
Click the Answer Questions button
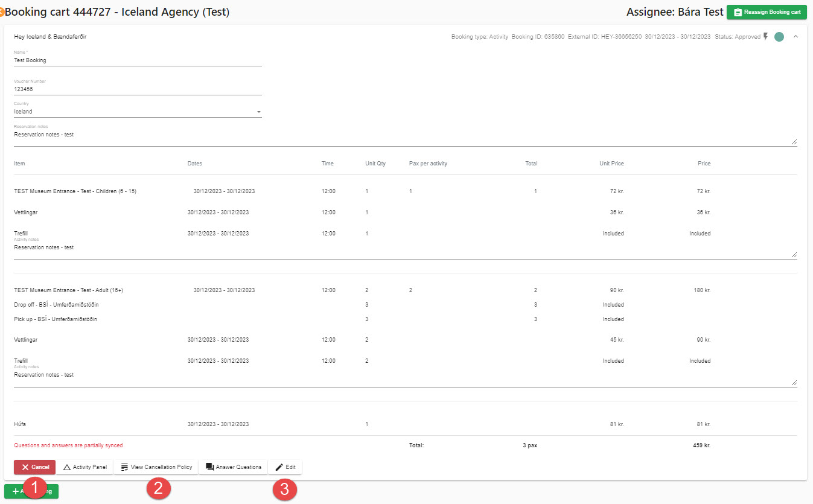[233, 467]
